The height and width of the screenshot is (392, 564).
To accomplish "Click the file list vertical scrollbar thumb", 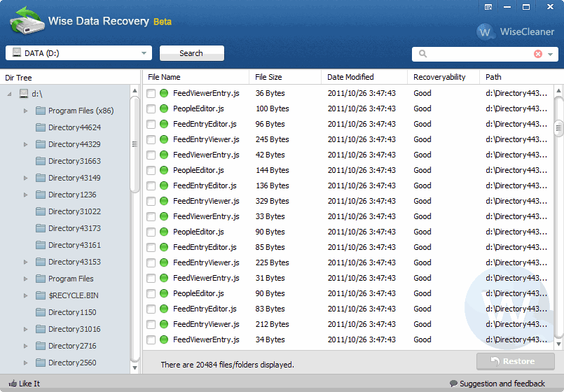I will [x=558, y=127].
